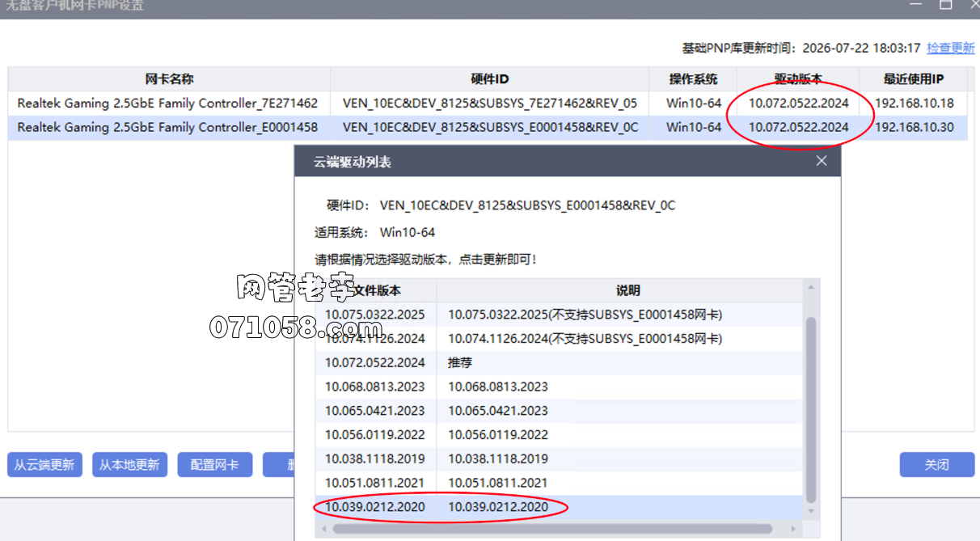Screen dimensions: 980x541
Task: Select file version 10.056.0119.2022
Action: (375, 435)
